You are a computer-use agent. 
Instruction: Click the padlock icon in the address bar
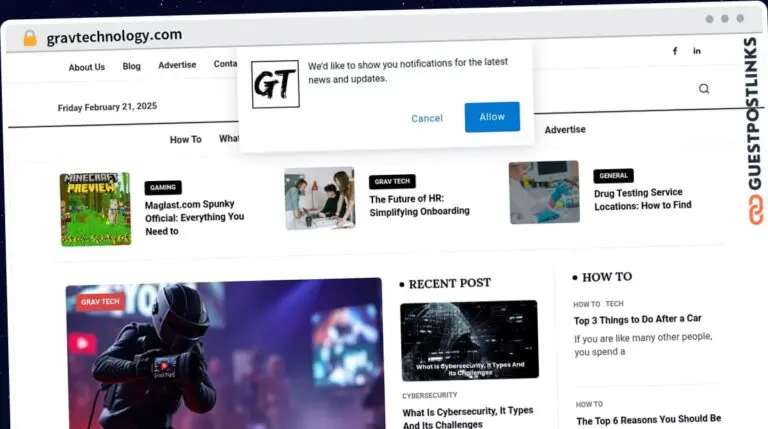29,38
